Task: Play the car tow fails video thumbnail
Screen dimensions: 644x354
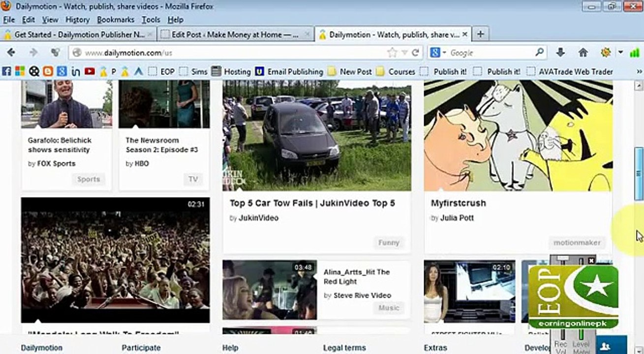Action: pyautogui.click(x=317, y=136)
